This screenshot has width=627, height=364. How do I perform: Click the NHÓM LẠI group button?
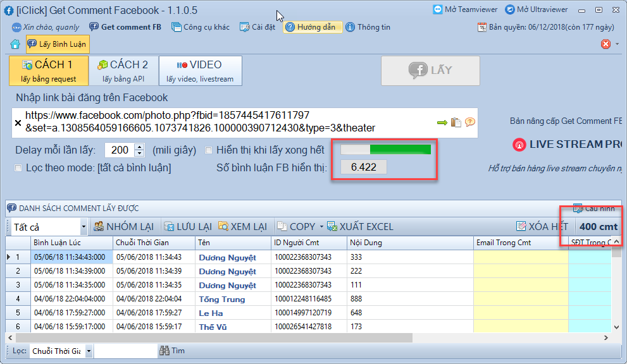click(123, 226)
